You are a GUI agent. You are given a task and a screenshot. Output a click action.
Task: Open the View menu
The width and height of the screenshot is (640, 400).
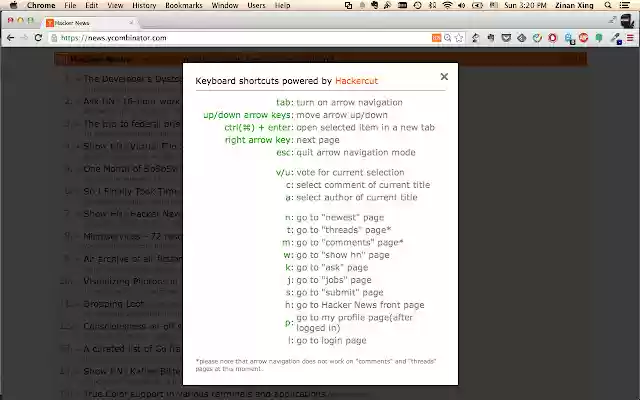coord(115,5)
